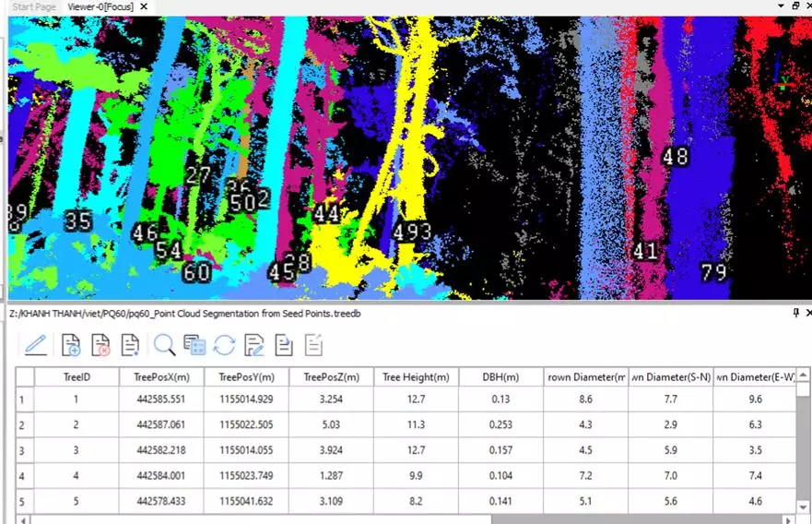Click DBH cell 0.253

click(x=501, y=424)
